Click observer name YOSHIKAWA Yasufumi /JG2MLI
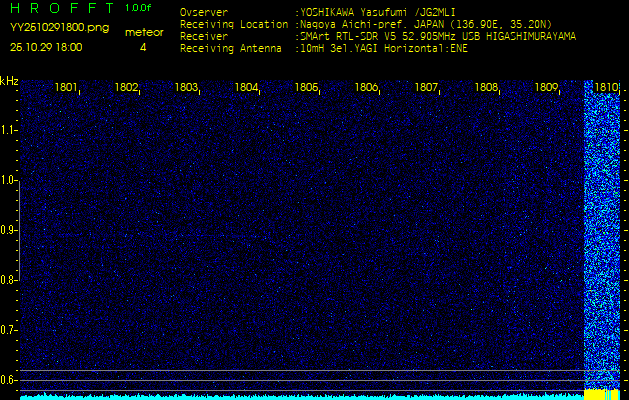Image resolution: width=629 pixels, height=400 pixels. click(377, 12)
